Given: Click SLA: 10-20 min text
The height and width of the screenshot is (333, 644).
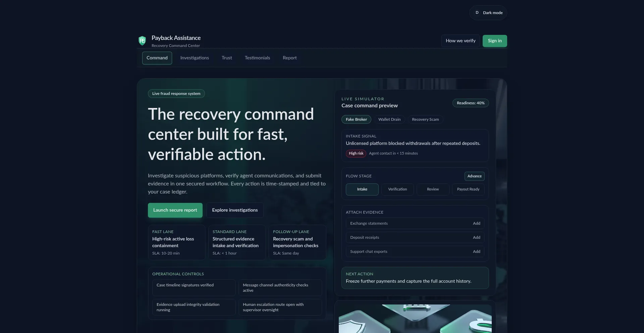Looking at the screenshot, I should click(x=166, y=253).
